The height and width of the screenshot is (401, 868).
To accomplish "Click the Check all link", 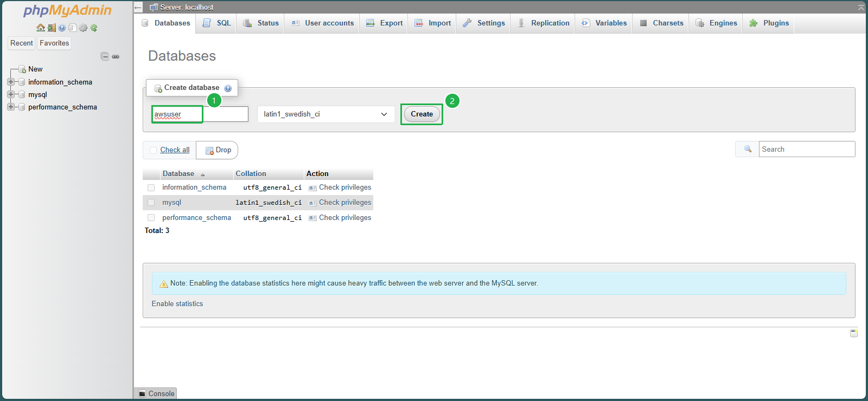I will pyautogui.click(x=175, y=150).
